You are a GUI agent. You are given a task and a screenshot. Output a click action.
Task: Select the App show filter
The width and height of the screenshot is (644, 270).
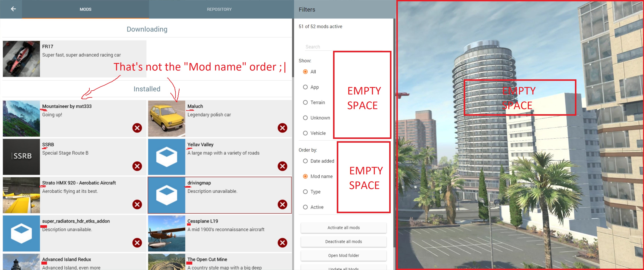point(305,87)
